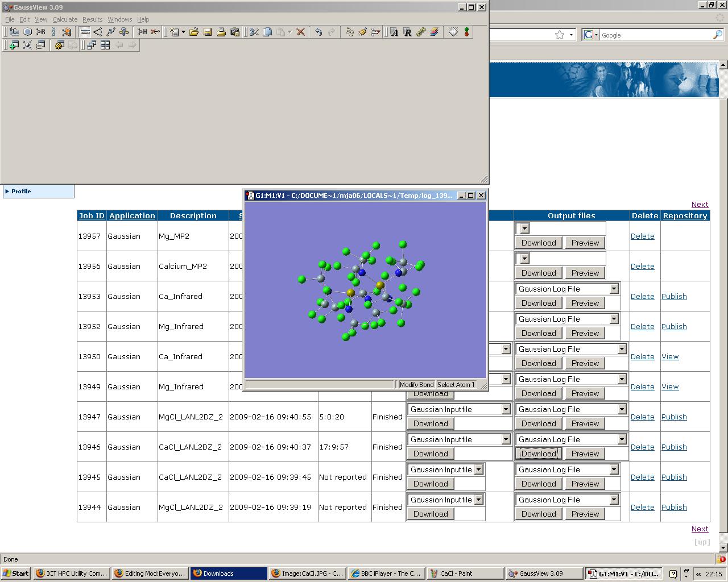Screen dimensions: 728x582
Task: View job 13950 in the repository
Action: coord(670,357)
